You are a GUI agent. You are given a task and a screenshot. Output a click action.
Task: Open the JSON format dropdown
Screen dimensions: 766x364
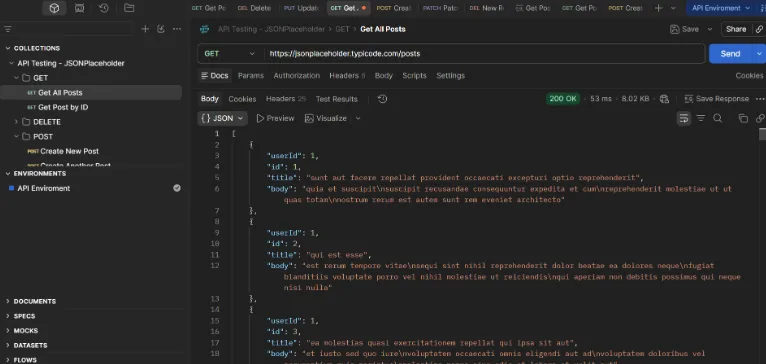click(x=222, y=118)
